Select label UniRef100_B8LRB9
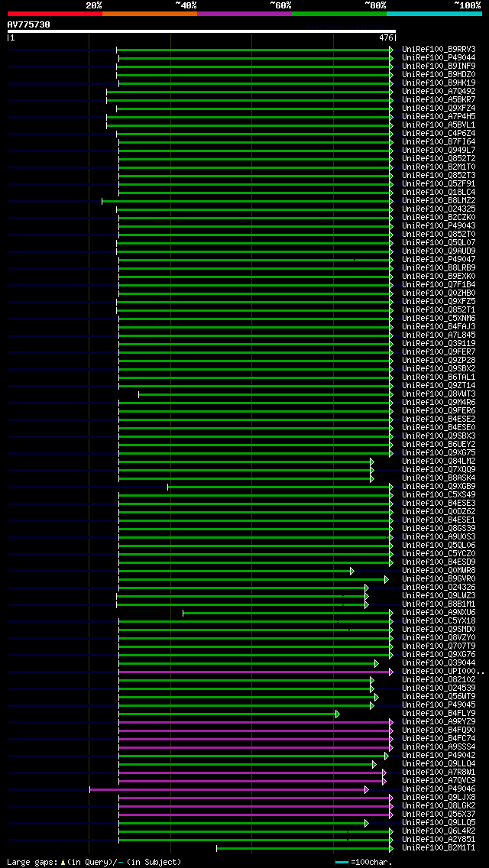Screen dimensions: 489x868 click(x=439, y=268)
